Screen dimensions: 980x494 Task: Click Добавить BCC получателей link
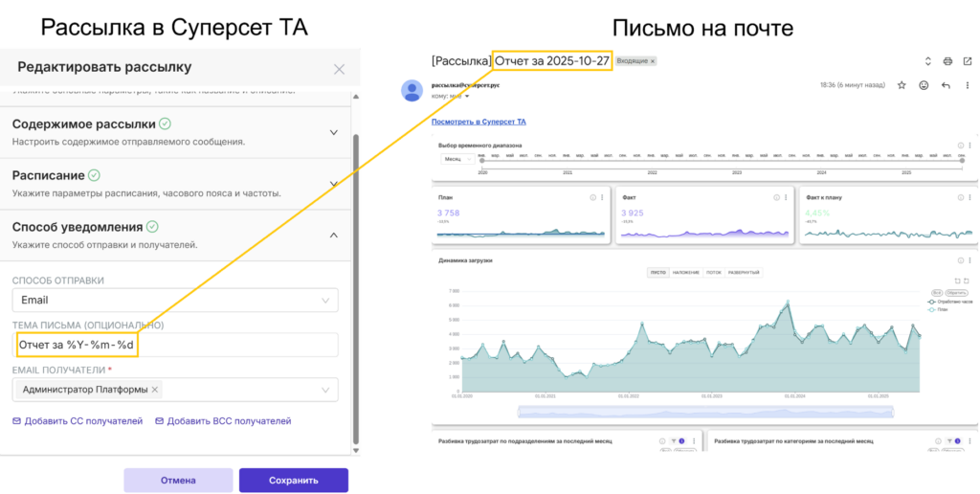tap(223, 421)
